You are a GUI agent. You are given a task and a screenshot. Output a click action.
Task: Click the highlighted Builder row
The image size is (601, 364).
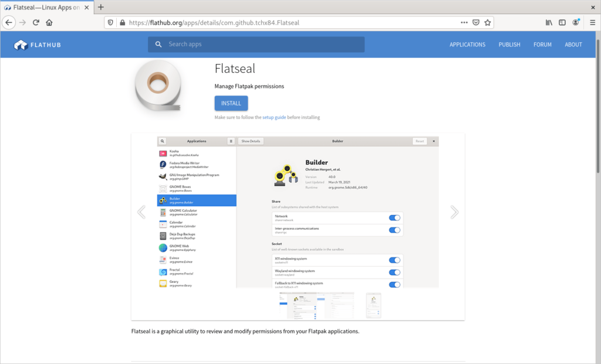(x=197, y=200)
